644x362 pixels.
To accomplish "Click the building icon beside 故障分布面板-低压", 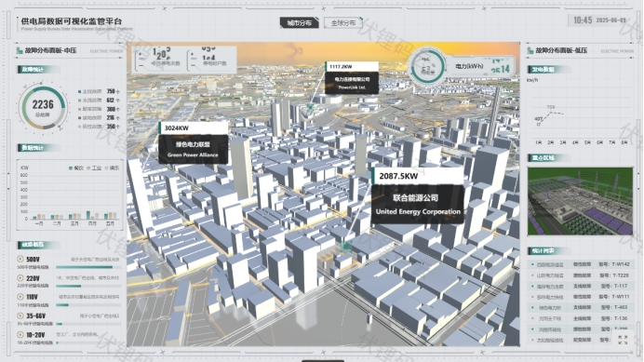I will (x=530, y=50).
